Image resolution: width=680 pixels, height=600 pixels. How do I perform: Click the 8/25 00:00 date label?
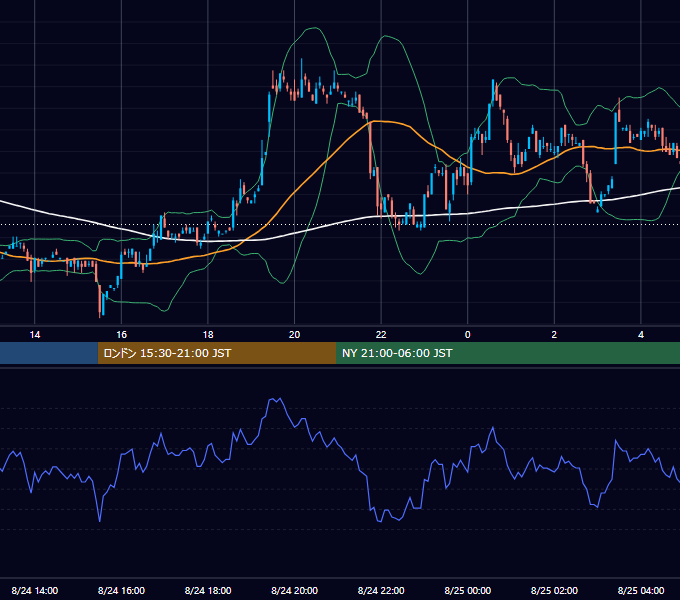click(468, 590)
